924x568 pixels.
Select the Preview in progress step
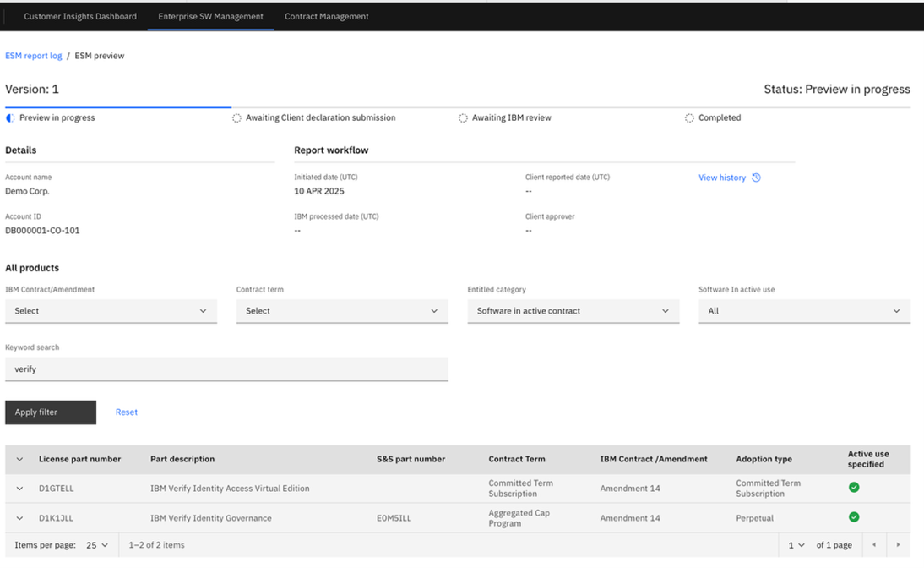(x=57, y=118)
